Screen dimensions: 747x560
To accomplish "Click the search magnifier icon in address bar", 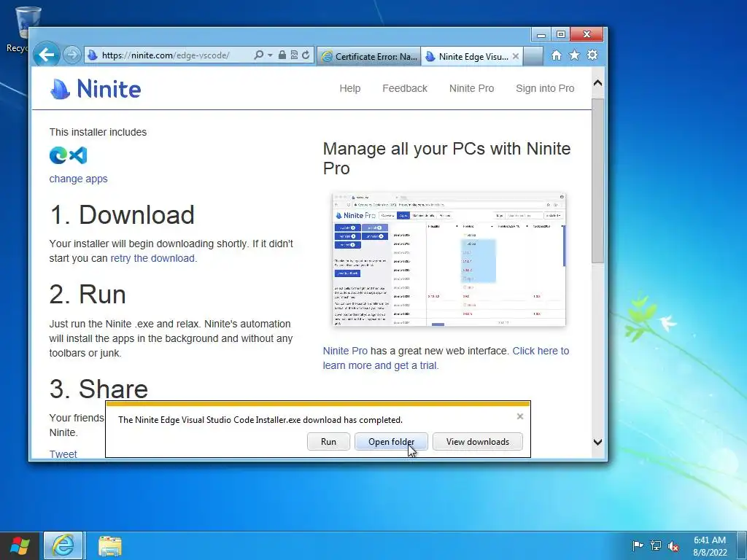I will [x=258, y=55].
